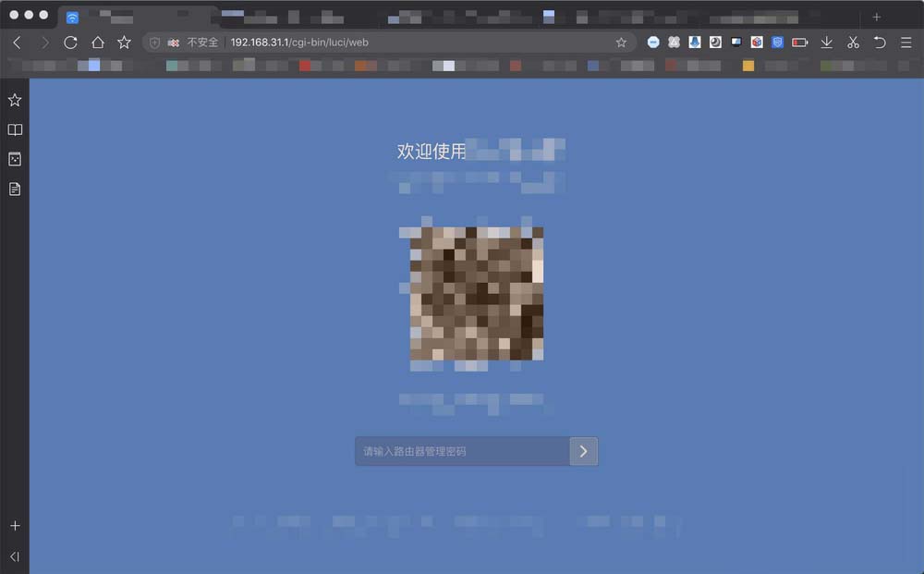924x574 pixels.
Task: Open the gray flower-shaped extension icon
Action: click(674, 42)
